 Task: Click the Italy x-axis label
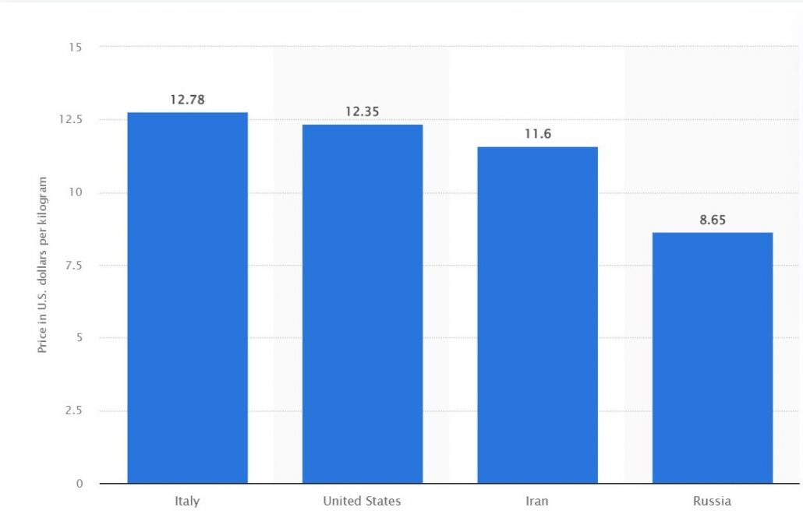coord(187,501)
